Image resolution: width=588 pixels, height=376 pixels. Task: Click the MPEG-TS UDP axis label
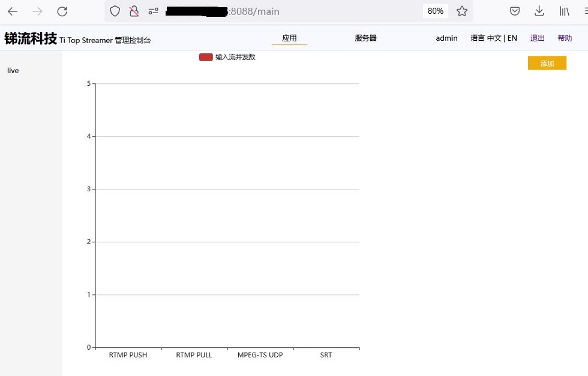[260, 354]
